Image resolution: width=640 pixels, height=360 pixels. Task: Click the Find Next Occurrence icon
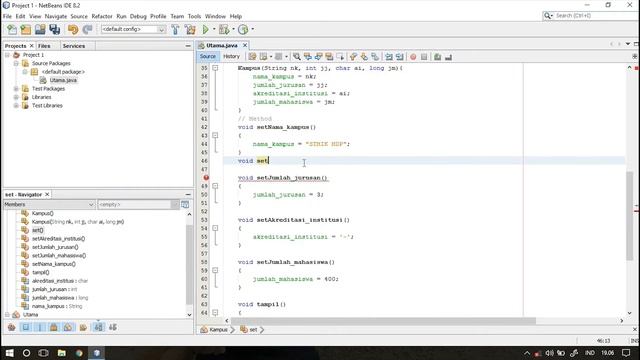point(318,57)
